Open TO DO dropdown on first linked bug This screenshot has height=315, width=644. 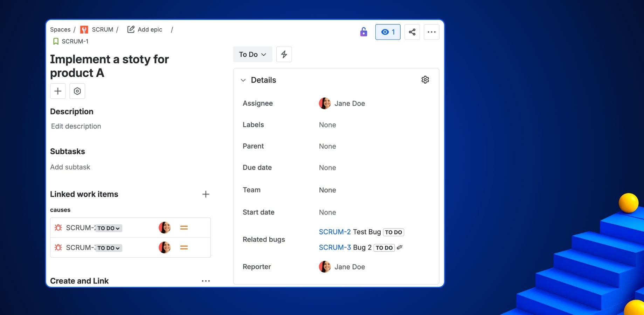[109, 228]
